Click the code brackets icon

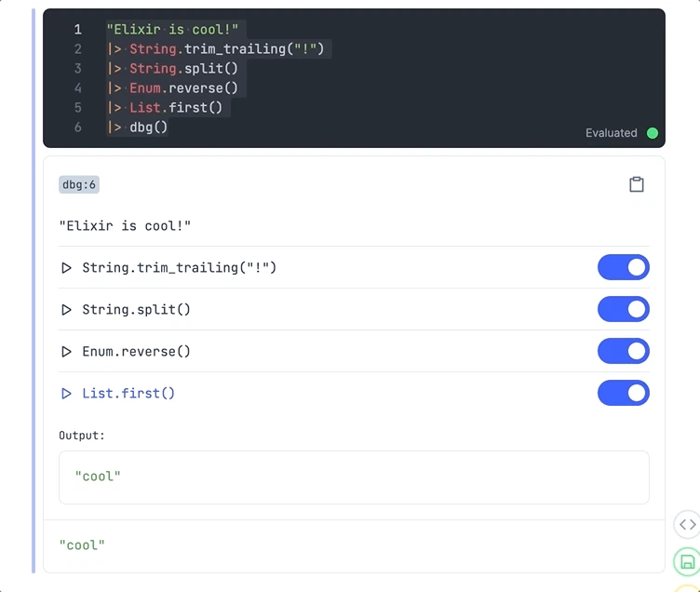click(688, 524)
